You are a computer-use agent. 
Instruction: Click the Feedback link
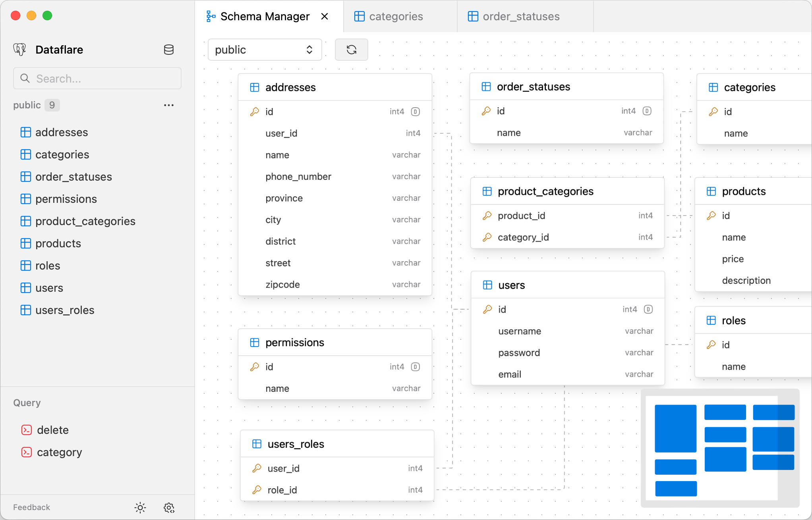(31, 507)
